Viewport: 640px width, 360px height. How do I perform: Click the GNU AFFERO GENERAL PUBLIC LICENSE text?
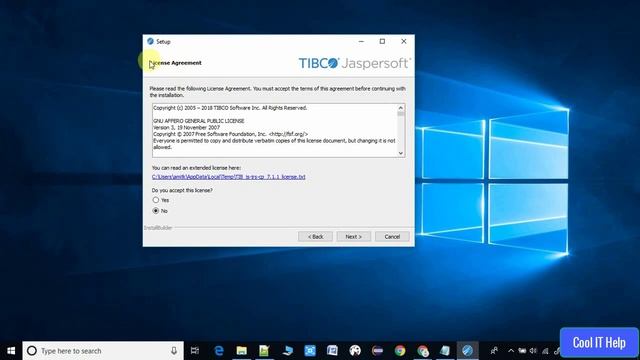pos(199,121)
